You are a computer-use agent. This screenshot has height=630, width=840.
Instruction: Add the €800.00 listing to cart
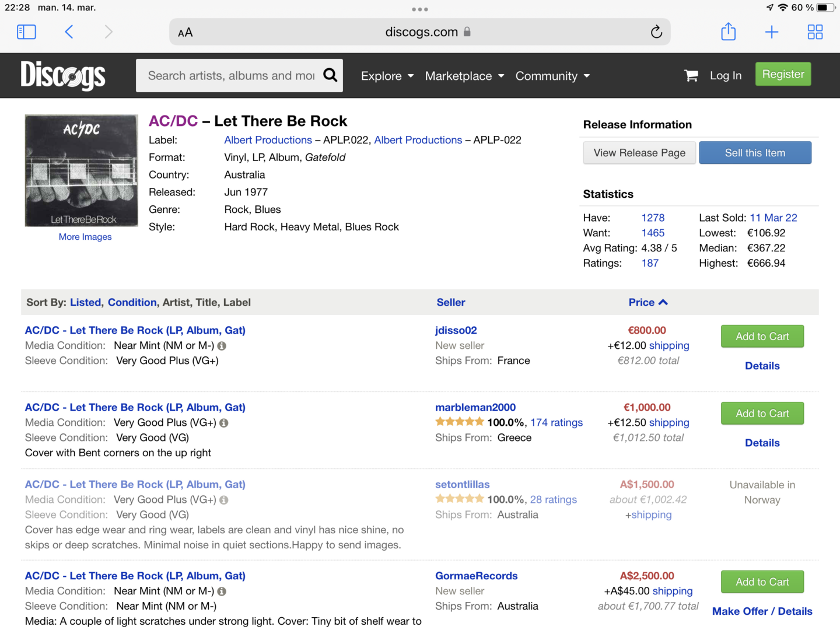coord(762,337)
